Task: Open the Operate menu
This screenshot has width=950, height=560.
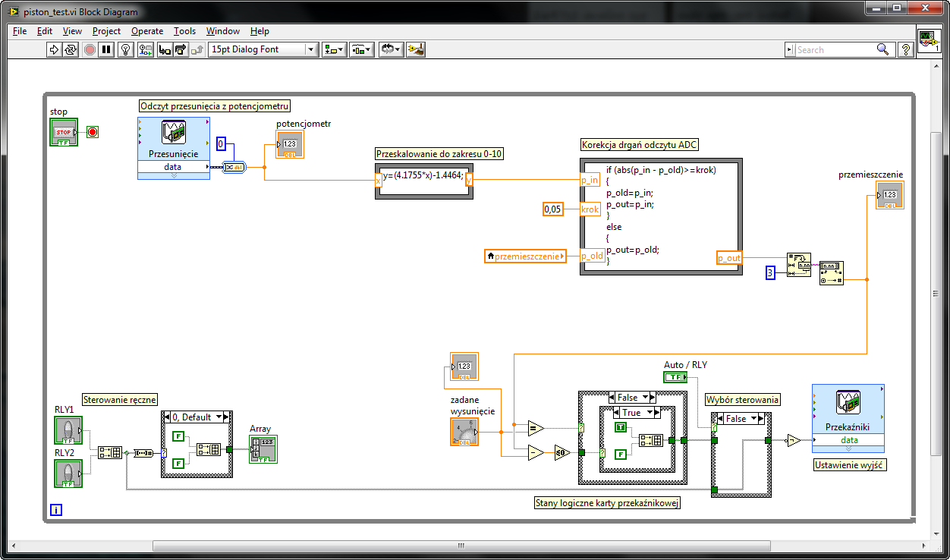Action: point(147,31)
